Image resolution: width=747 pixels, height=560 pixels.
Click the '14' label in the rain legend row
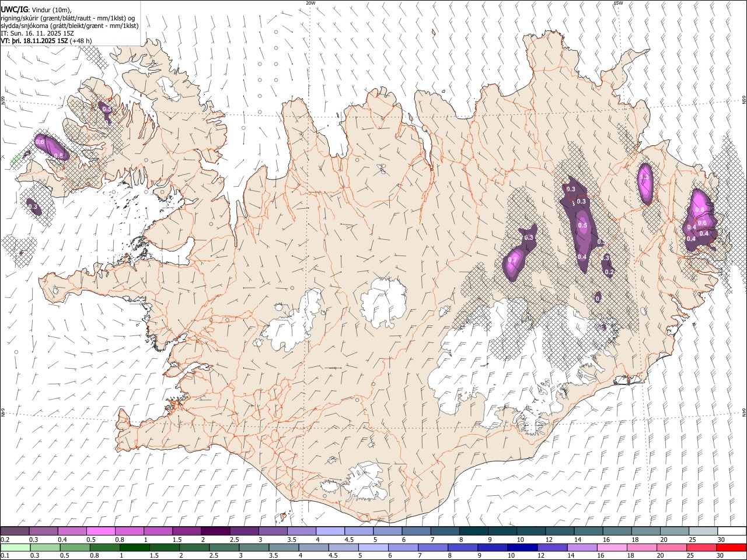click(x=572, y=556)
